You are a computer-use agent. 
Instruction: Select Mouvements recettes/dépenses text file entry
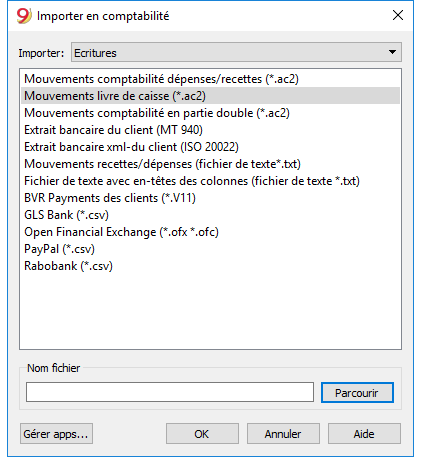(x=210, y=164)
